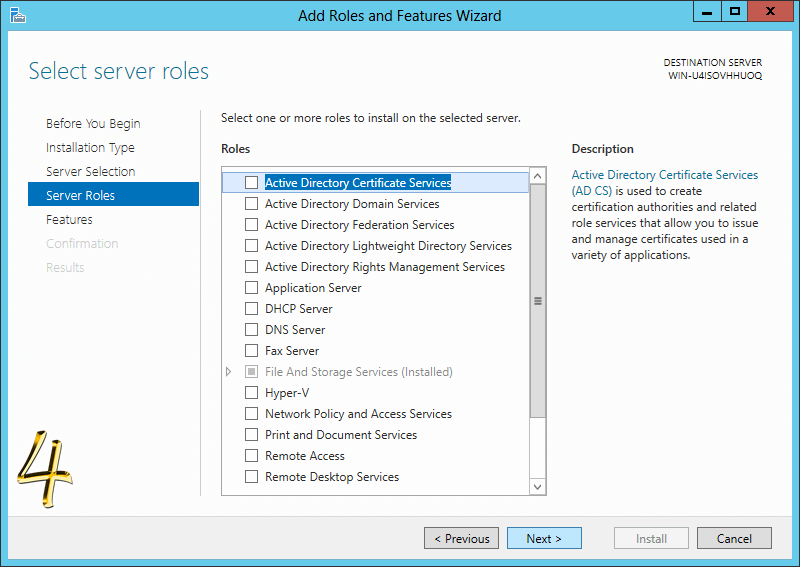
Task: Cancel the wizard
Action: 734,538
